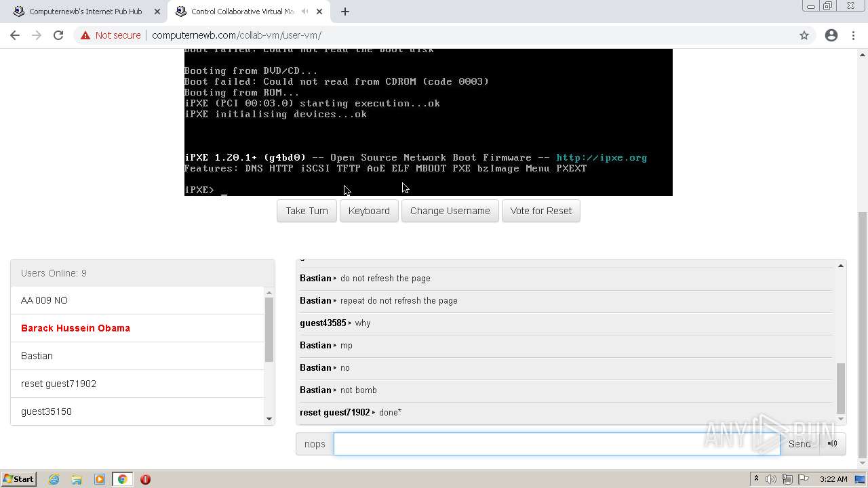Launch Internet Explorer from taskbar
The image size is (868, 488).
click(x=54, y=479)
